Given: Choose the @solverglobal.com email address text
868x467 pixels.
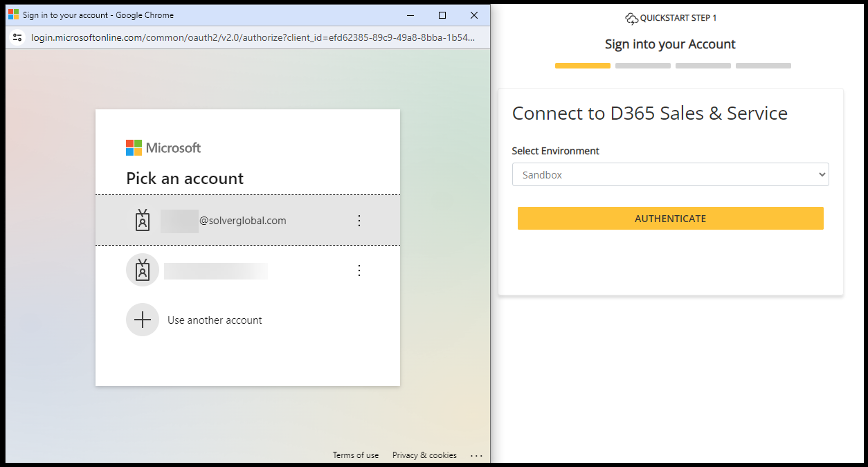Looking at the screenshot, I should [242, 221].
